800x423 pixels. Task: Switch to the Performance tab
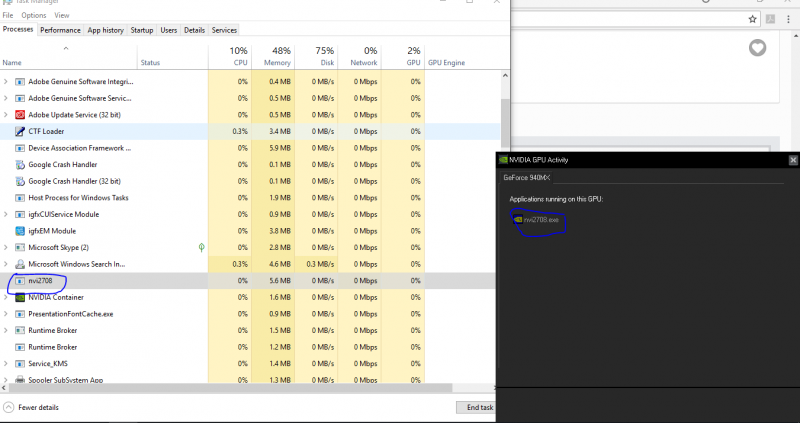pyautogui.click(x=60, y=30)
